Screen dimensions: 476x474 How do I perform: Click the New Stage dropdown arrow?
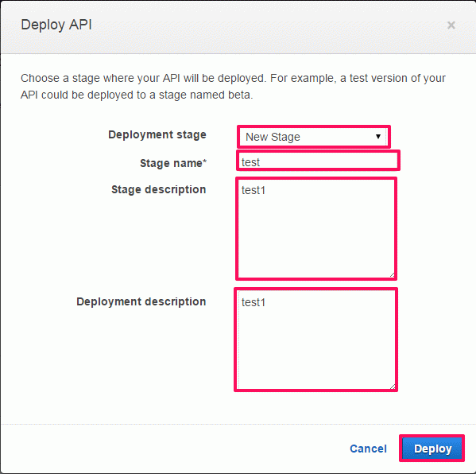point(378,137)
